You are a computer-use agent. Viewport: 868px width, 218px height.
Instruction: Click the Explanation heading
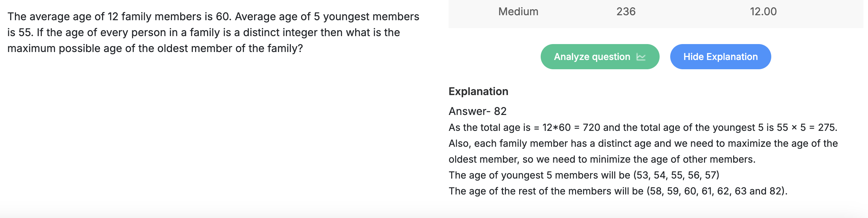(x=478, y=91)
